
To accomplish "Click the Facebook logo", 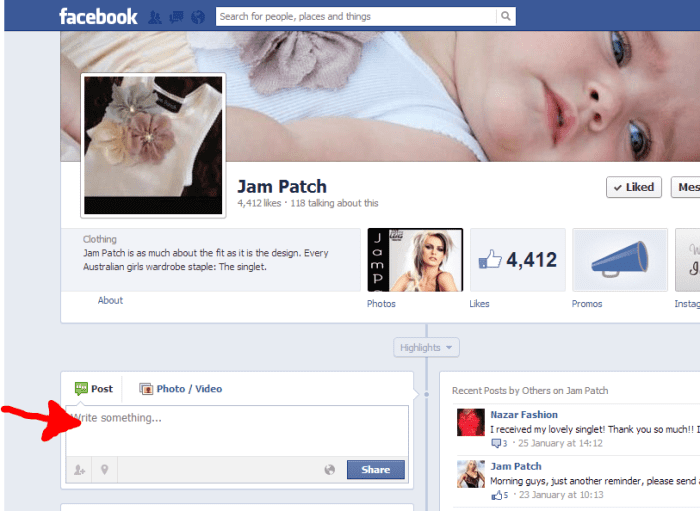I will pos(98,17).
